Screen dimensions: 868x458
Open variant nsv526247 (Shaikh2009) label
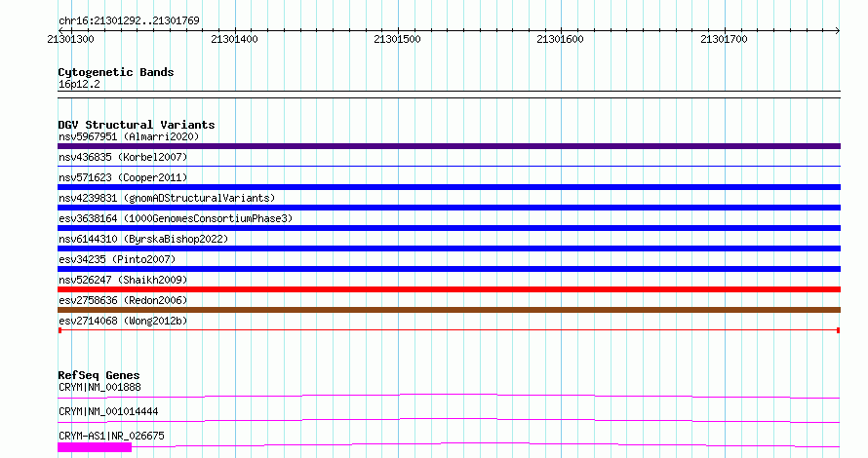point(123,280)
